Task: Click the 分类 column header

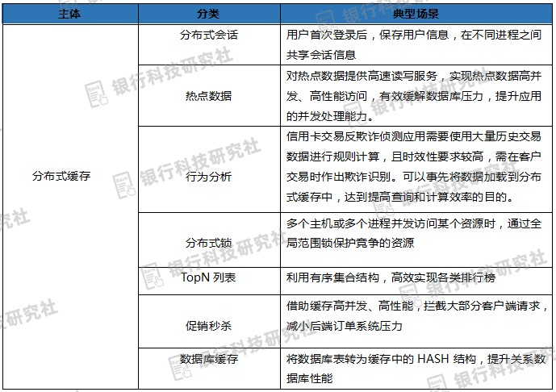Action: pos(209,14)
